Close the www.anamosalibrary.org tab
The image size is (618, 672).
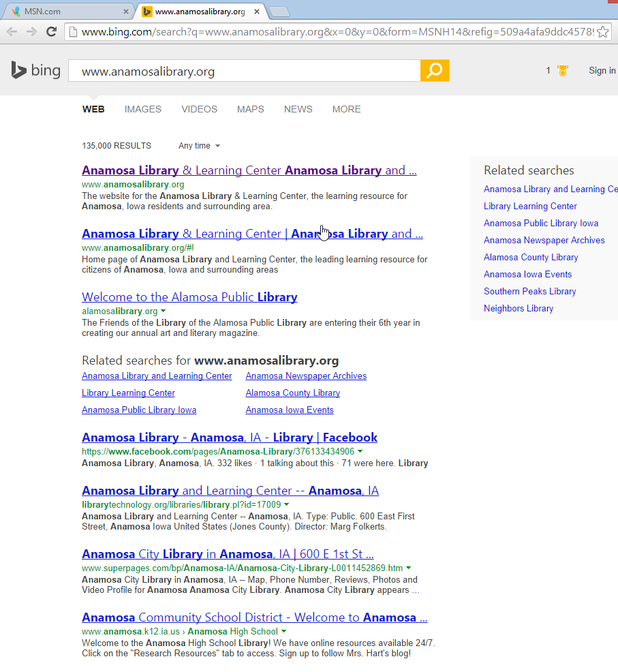coord(257,12)
